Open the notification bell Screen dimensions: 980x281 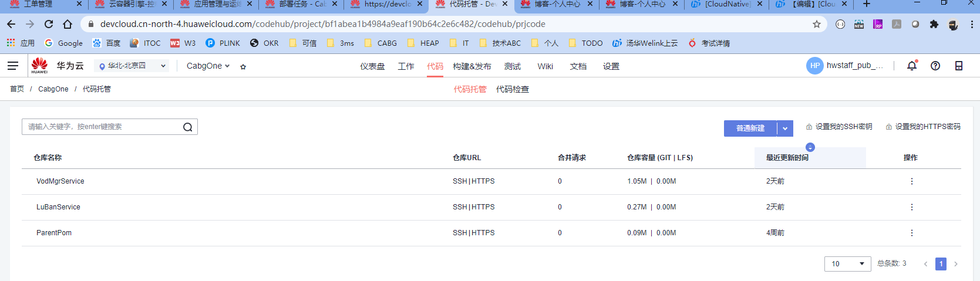[912, 66]
